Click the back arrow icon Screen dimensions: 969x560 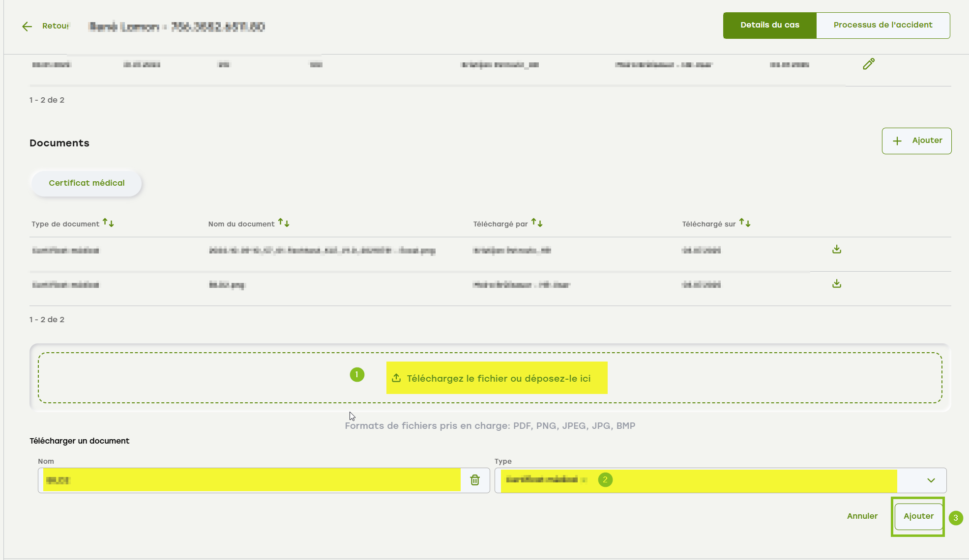(x=27, y=27)
